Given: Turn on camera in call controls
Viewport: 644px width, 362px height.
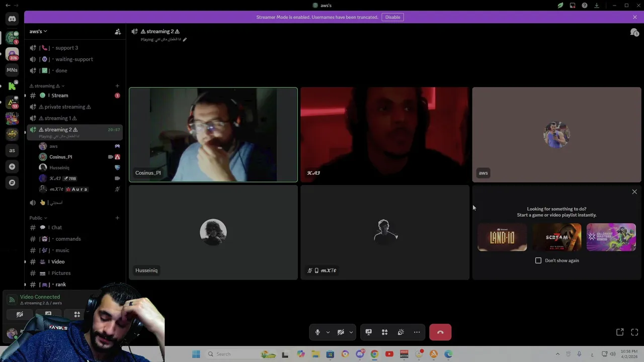Looking at the screenshot, I should click(x=341, y=332).
